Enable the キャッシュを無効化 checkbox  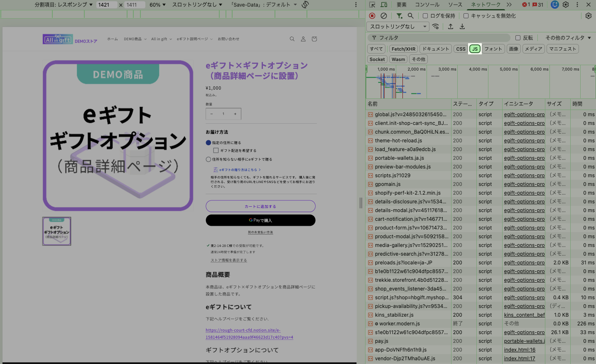[466, 16]
